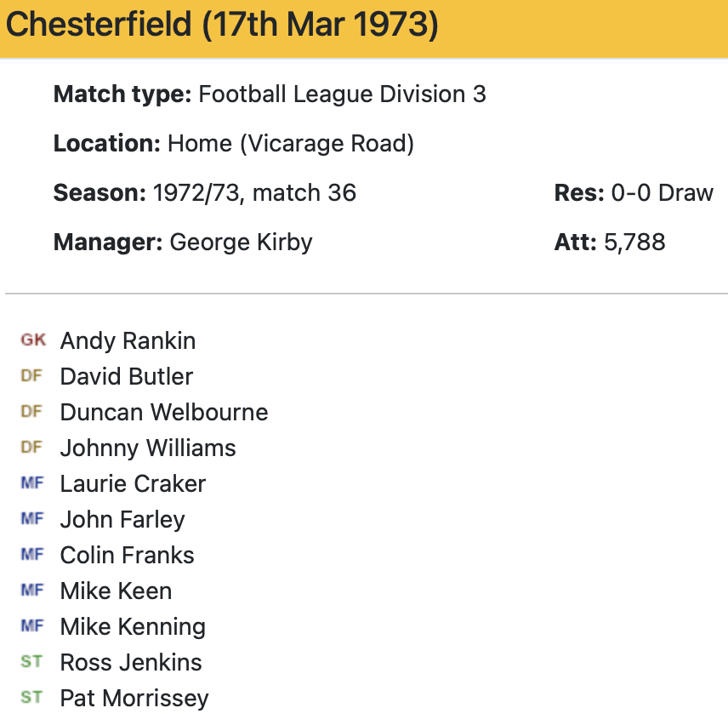Screen dimensions: 728x725
Task: Click the DF icon beside Johnny Williams
Action: (x=31, y=448)
